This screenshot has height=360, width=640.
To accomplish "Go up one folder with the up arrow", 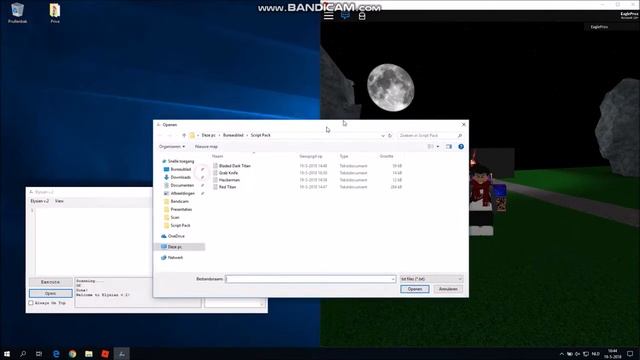I will tap(184, 135).
